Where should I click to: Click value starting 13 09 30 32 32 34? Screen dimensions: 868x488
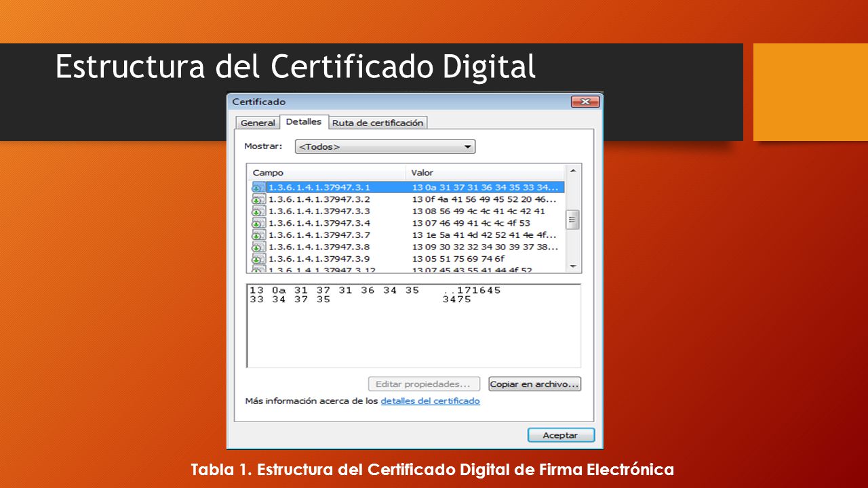pyautogui.click(x=486, y=247)
